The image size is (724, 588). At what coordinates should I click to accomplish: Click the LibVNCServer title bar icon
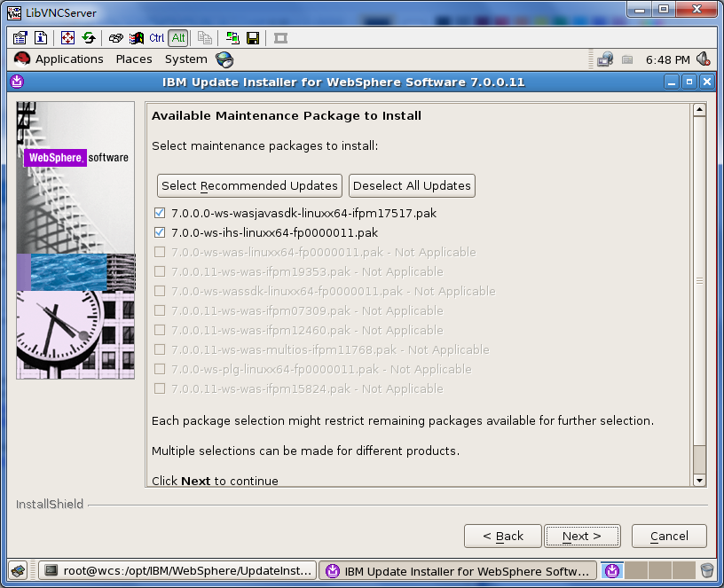click(14, 13)
